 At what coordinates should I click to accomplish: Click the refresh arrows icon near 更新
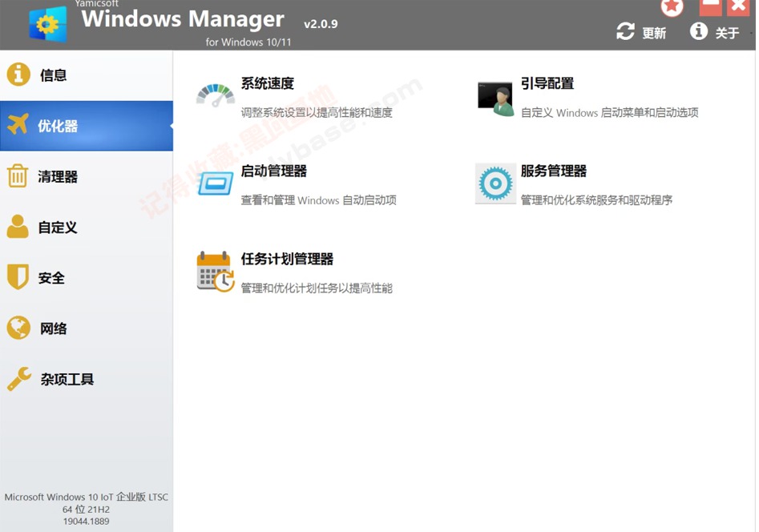(x=624, y=33)
